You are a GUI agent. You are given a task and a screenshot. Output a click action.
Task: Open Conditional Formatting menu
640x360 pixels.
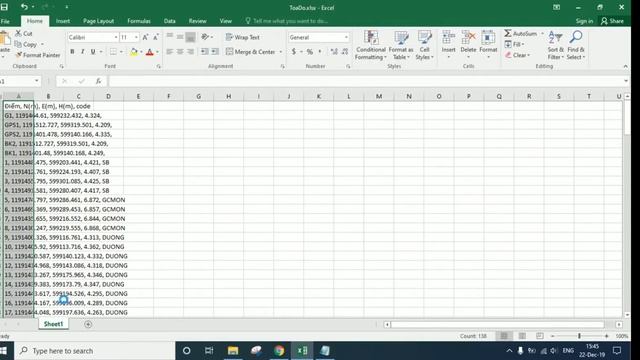(x=371, y=45)
